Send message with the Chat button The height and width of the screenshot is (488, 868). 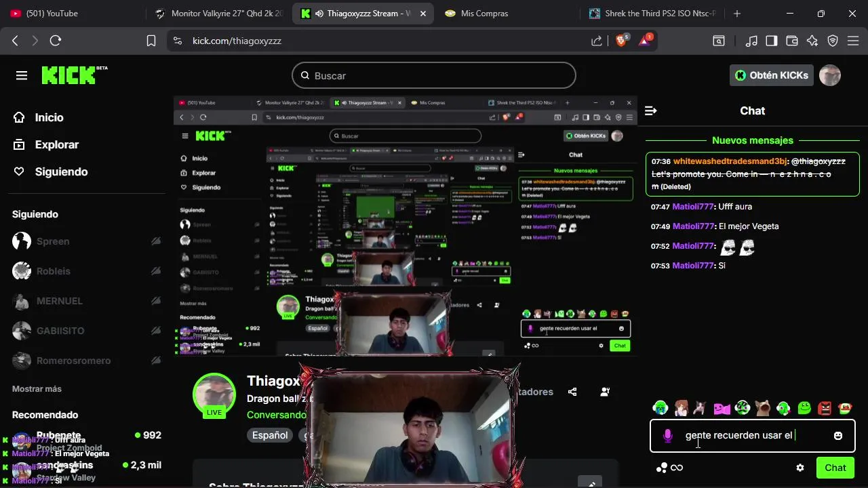coord(835,468)
